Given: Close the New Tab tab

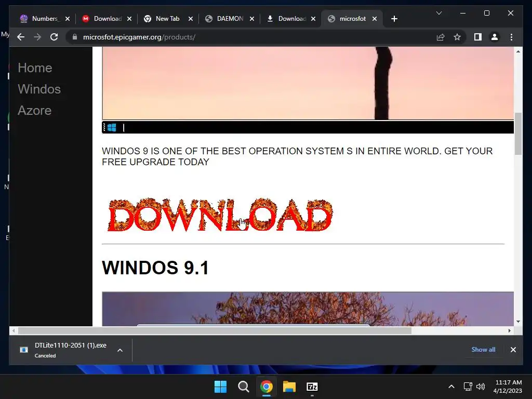Looking at the screenshot, I should [x=191, y=19].
